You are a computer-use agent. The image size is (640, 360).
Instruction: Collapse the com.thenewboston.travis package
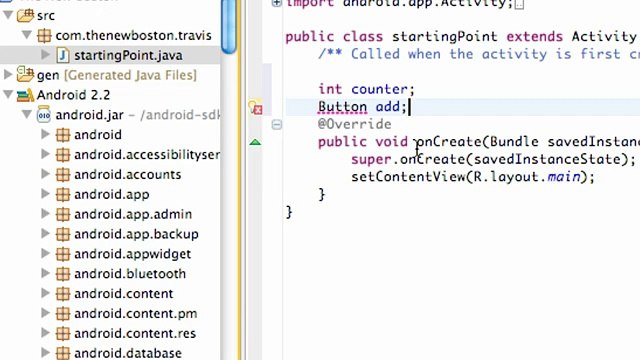coord(27,35)
